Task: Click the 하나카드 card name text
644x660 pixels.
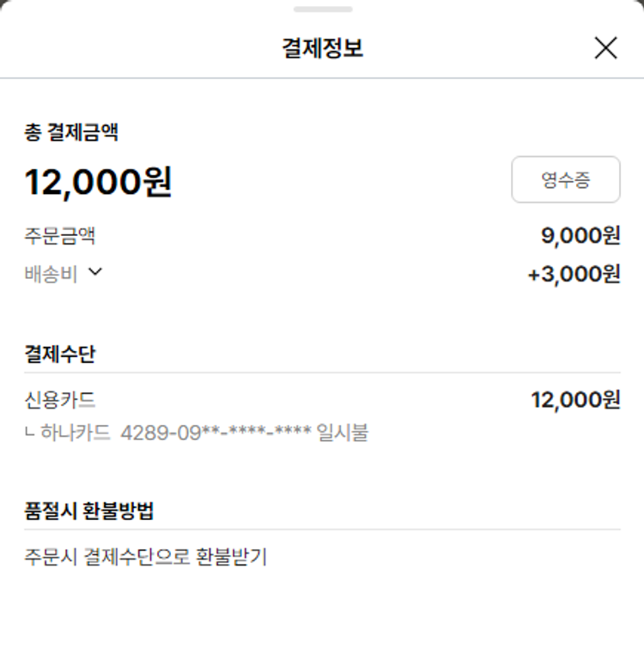Action: click(76, 432)
